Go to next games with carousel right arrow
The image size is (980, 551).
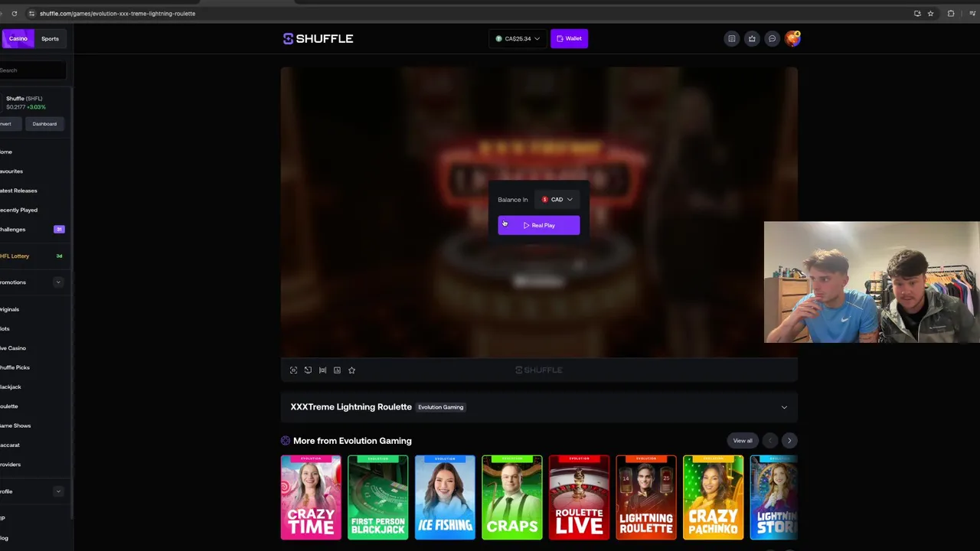(789, 441)
